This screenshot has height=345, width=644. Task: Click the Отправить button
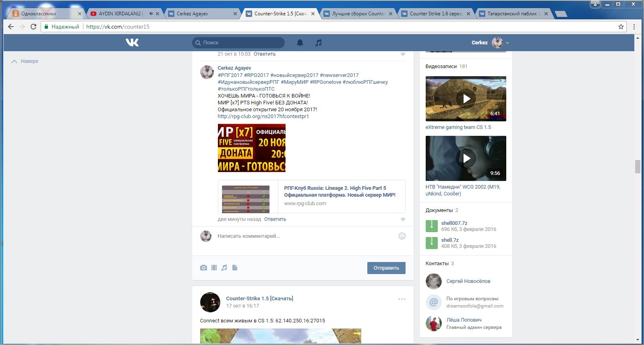[x=386, y=268]
